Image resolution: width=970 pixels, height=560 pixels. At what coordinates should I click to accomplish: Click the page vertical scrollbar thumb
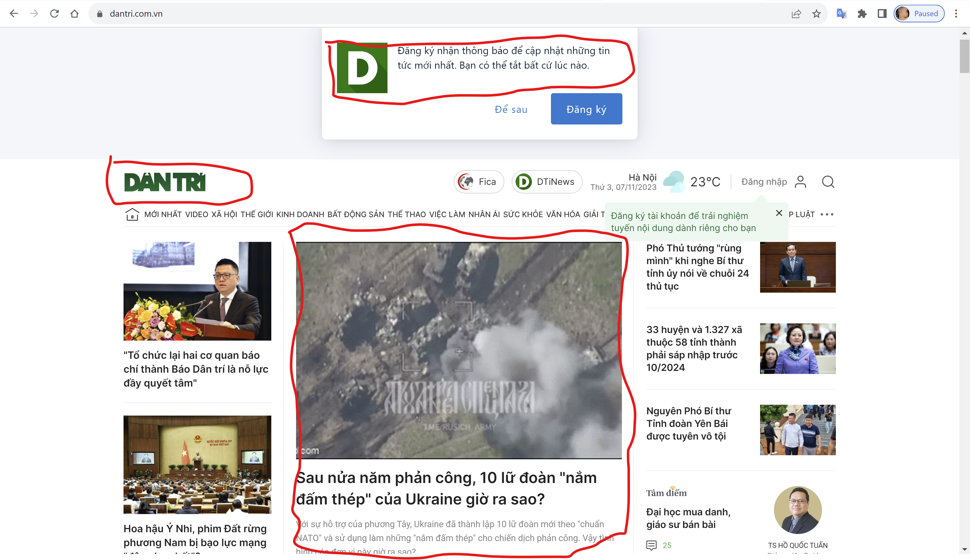pos(964,56)
